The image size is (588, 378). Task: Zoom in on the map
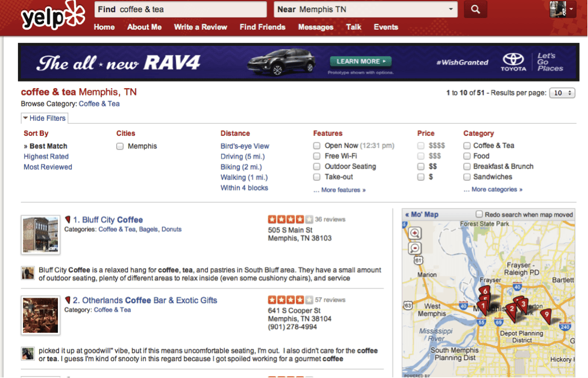[x=414, y=233]
